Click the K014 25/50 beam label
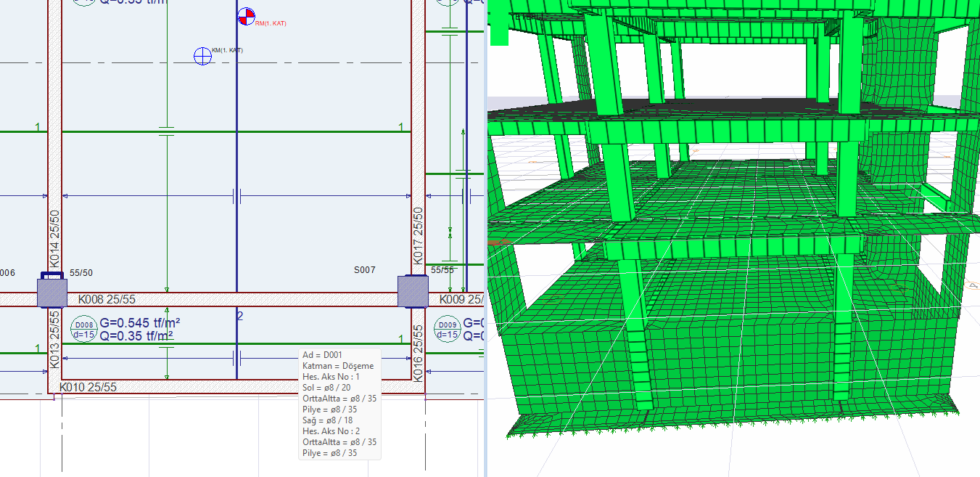Screen dimensions: 980x477 pos(54,239)
